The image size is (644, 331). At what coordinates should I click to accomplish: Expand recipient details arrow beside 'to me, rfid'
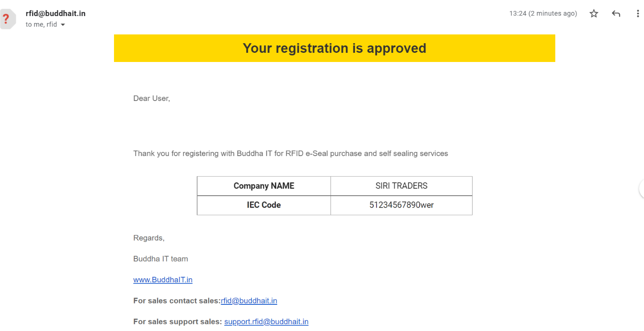pos(63,25)
